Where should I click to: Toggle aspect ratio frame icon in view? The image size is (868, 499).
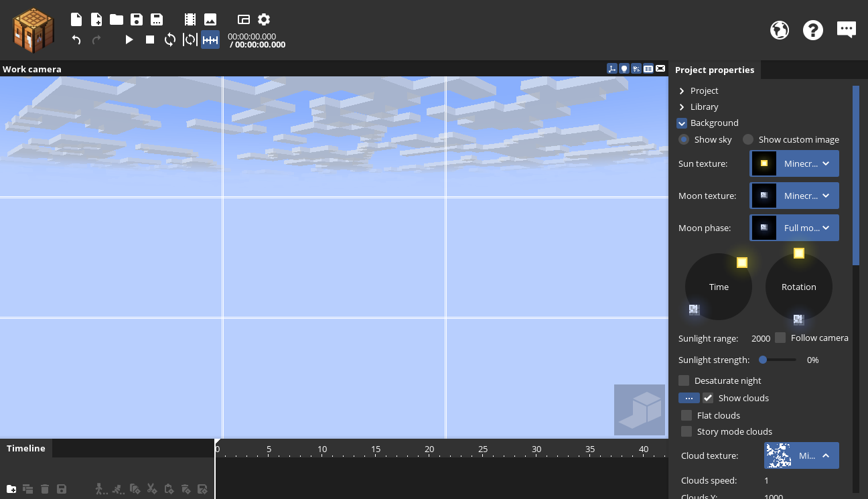coord(660,68)
